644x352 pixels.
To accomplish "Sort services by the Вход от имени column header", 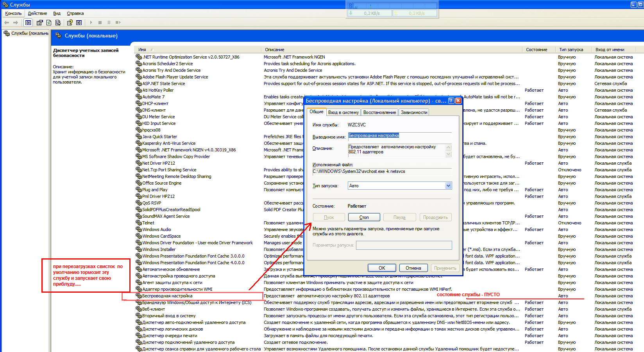I will click(614, 50).
